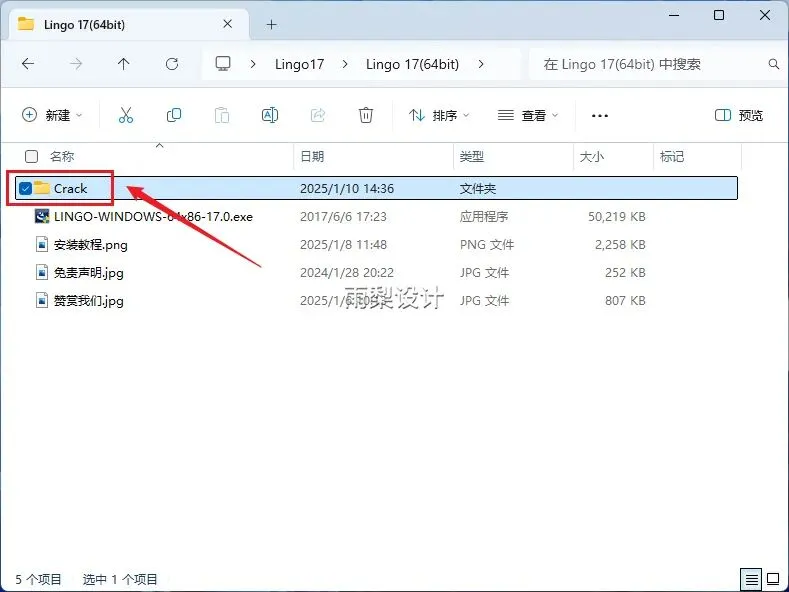This screenshot has width=789, height=592.
Task: Uncheck the Crack folder checkbox
Action: tap(25, 188)
